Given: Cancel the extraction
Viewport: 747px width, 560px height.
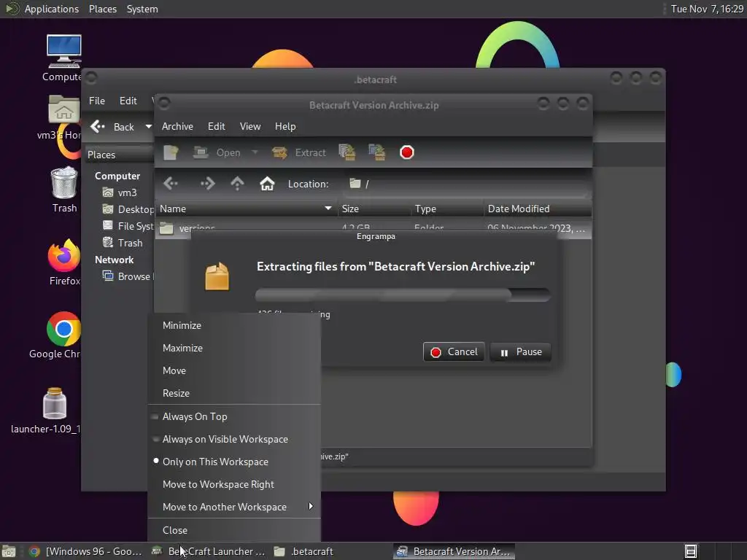Looking at the screenshot, I should pos(454,352).
